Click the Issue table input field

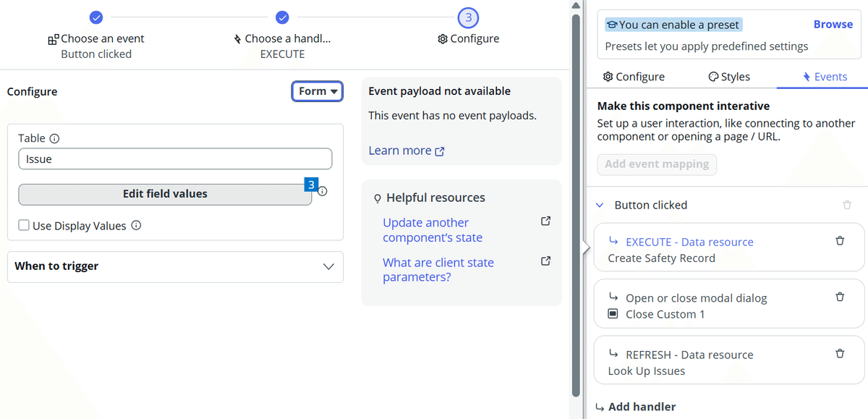pyautogui.click(x=175, y=159)
